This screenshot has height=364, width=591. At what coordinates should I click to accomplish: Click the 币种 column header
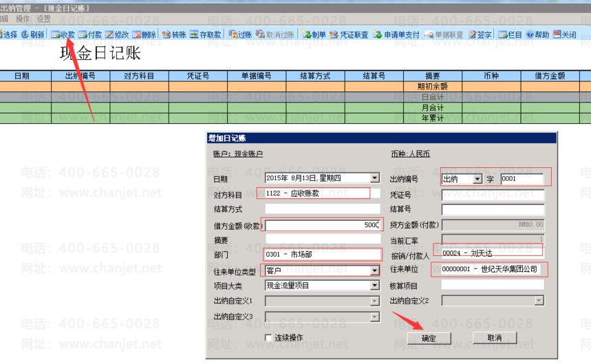[491, 76]
